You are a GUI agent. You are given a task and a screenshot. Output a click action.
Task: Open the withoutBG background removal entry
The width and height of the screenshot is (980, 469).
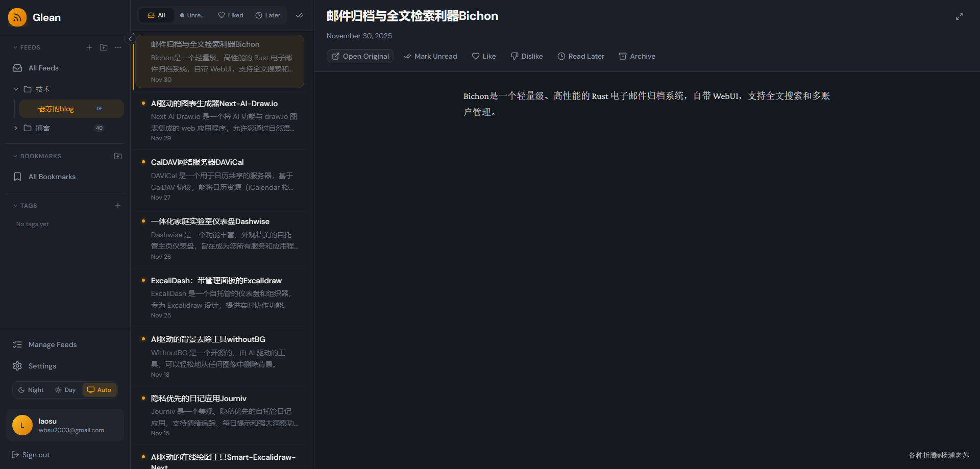(x=219, y=356)
